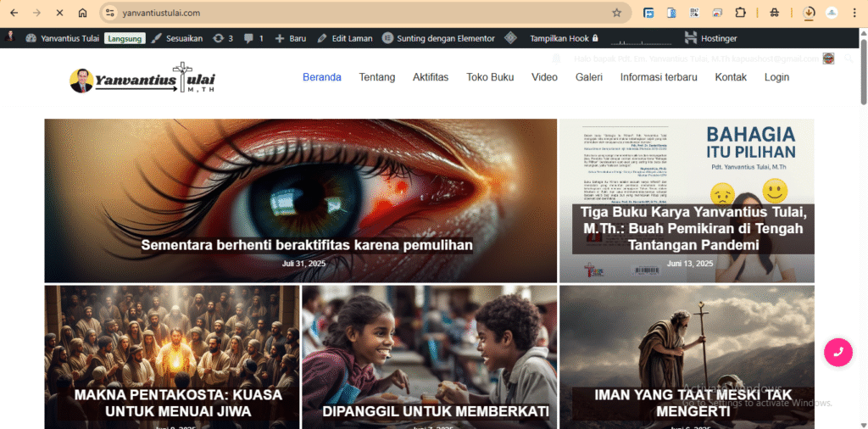Open the Chrome downloads icon
Image resolution: width=868 pixels, height=429 pixels.
click(x=809, y=13)
